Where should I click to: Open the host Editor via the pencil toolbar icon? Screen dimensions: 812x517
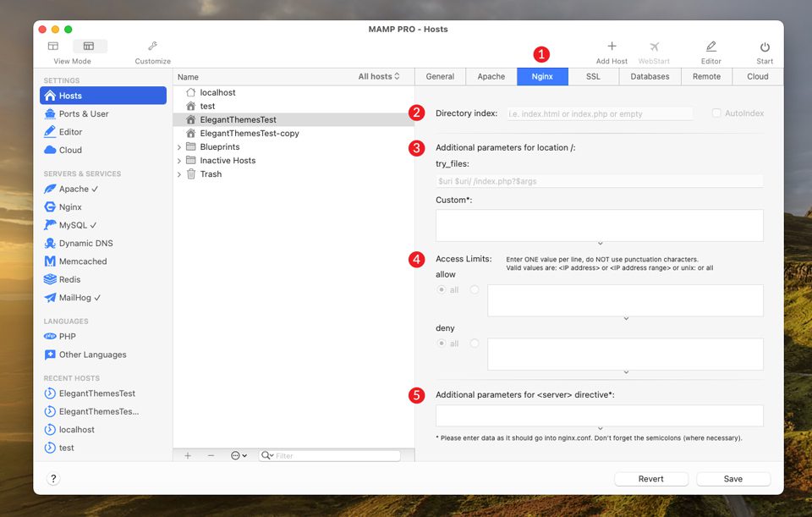(x=710, y=47)
